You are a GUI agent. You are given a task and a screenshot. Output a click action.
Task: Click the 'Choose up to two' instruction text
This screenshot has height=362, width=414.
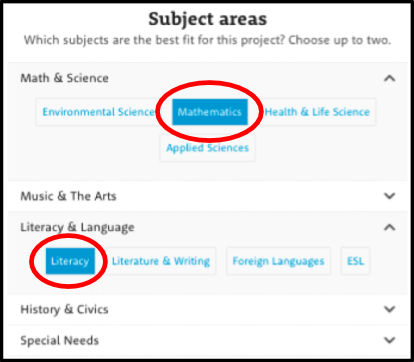340,40
